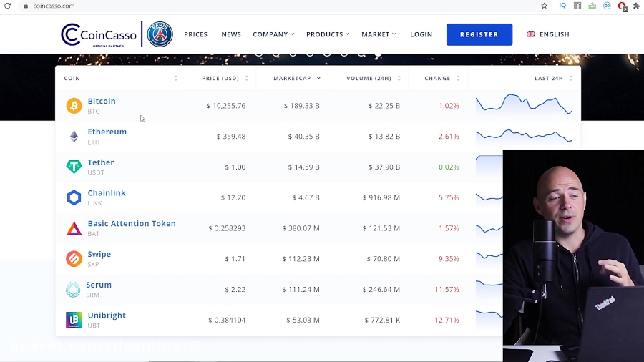Open the Ethereum coin link
Viewport: 644px width, 362px height.
pos(107,132)
